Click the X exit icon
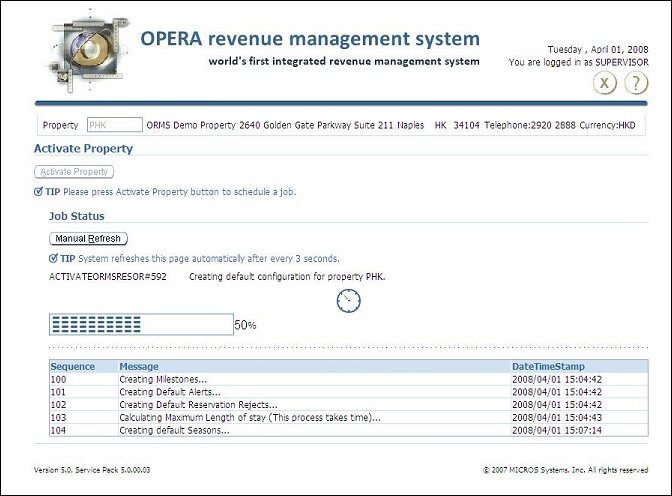 coord(603,83)
